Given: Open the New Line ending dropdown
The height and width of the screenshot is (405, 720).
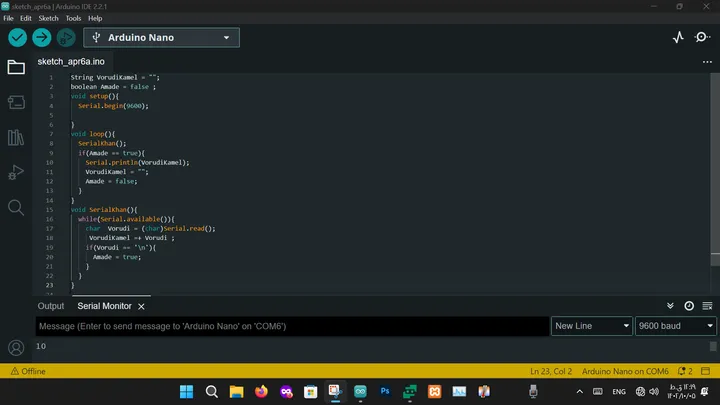Looking at the screenshot, I should tap(591, 326).
